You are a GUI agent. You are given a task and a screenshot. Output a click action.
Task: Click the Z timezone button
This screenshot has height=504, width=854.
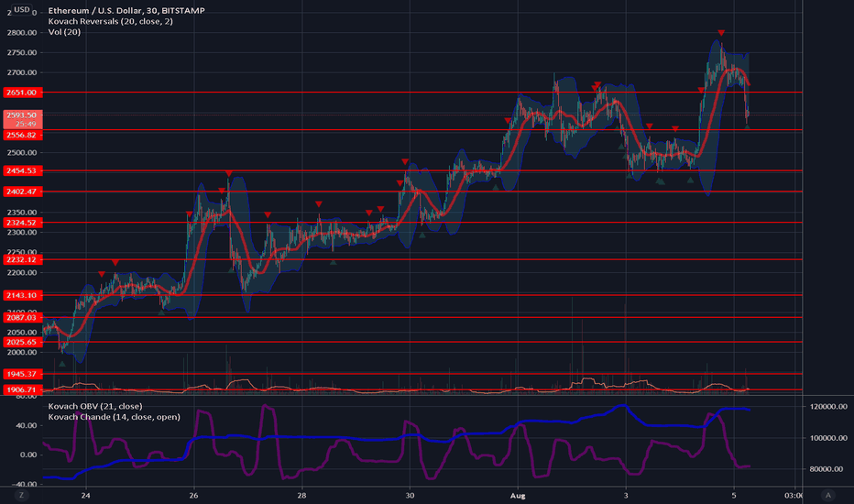(x=22, y=495)
